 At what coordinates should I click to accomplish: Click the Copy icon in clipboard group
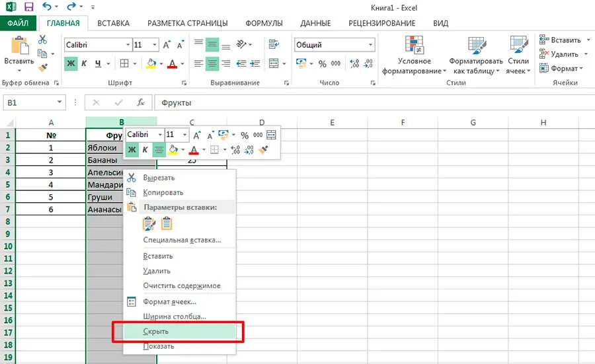pyautogui.click(x=42, y=54)
